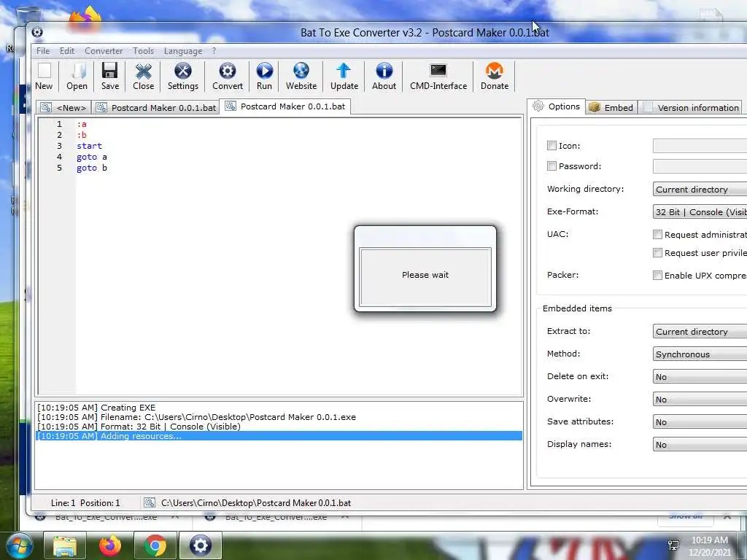Check Request user privileges option

click(657, 252)
